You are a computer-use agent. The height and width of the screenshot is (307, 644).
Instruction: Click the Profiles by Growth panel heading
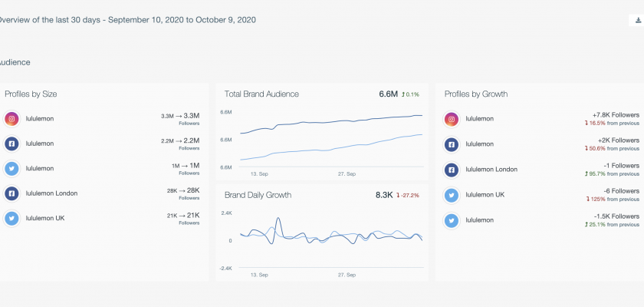coord(475,94)
